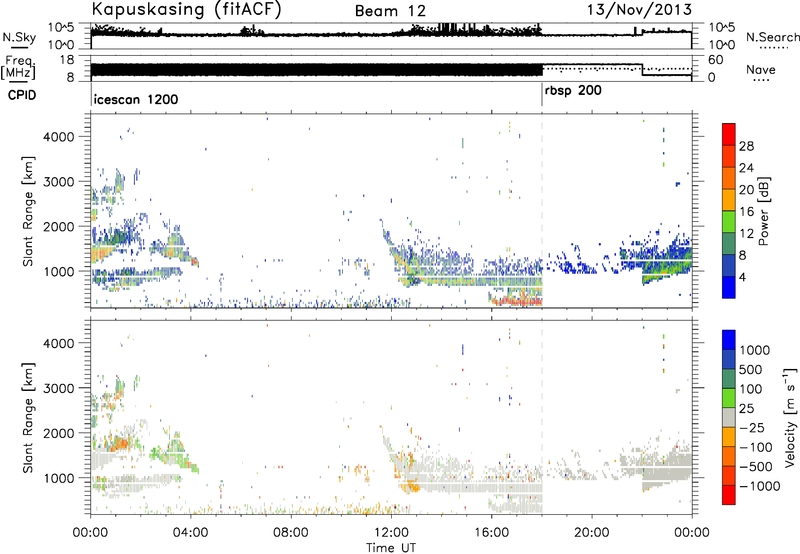
Task: Click the 04:00 time axis tick label
Action: click(191, 532)
